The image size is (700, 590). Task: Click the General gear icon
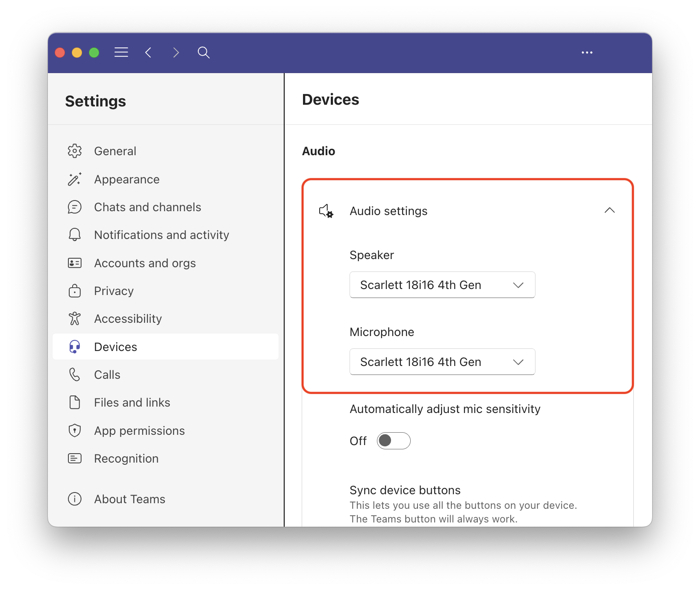pyautogui.click(x=75, y=151)
